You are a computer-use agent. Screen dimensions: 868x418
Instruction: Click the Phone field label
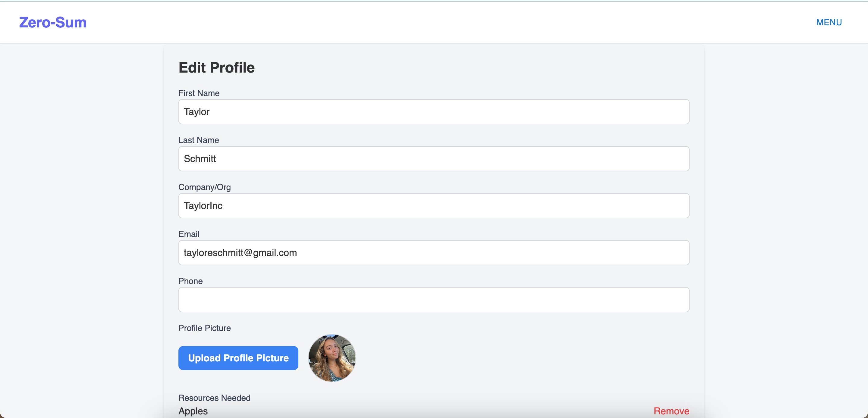click(x=190, y=281)
